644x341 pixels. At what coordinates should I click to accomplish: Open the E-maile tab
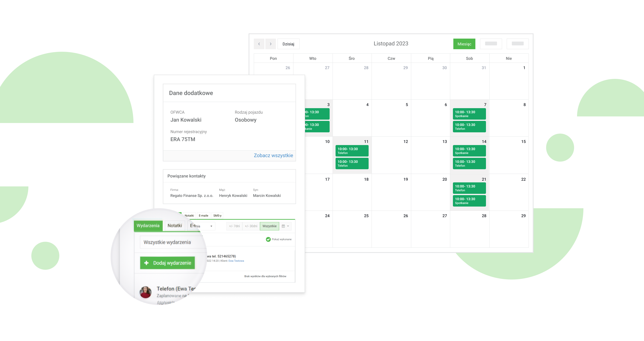203,215
